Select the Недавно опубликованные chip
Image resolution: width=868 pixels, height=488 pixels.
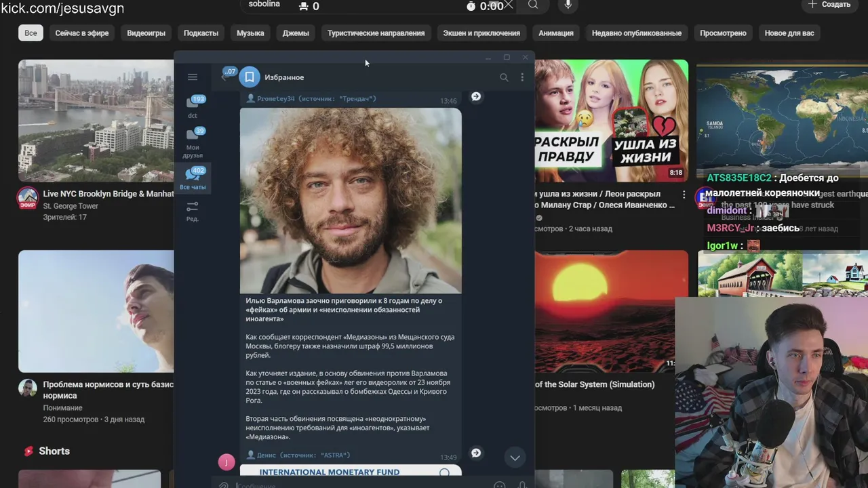pos(637,33)
